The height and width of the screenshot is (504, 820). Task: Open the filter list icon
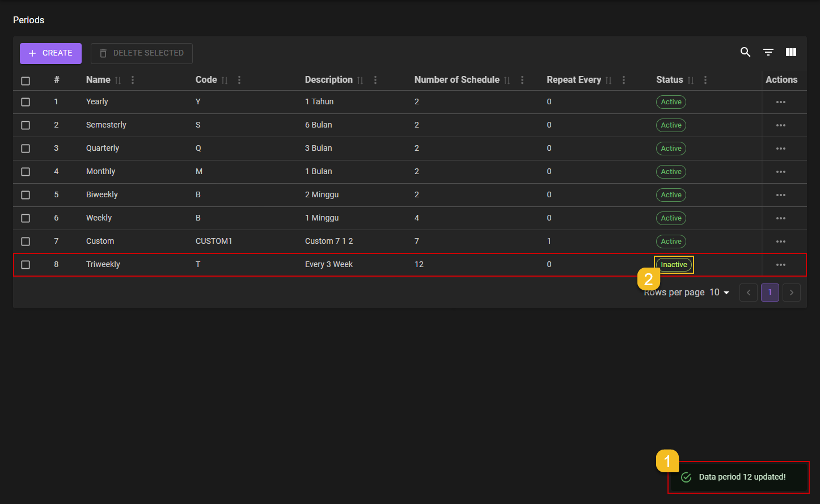768,52
